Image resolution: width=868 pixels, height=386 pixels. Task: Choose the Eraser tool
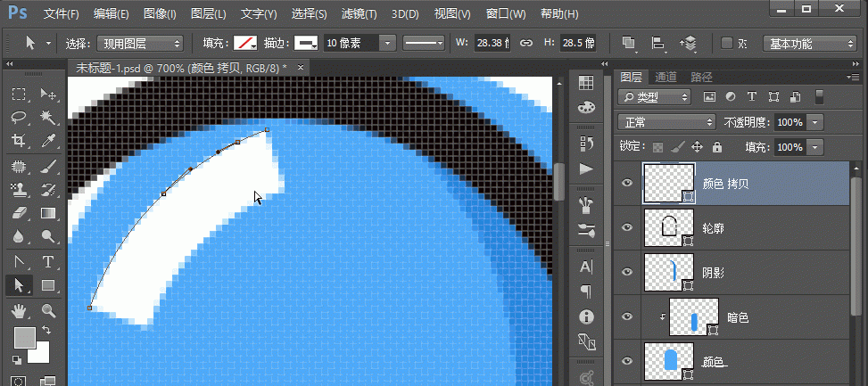[x=19, y=213]
